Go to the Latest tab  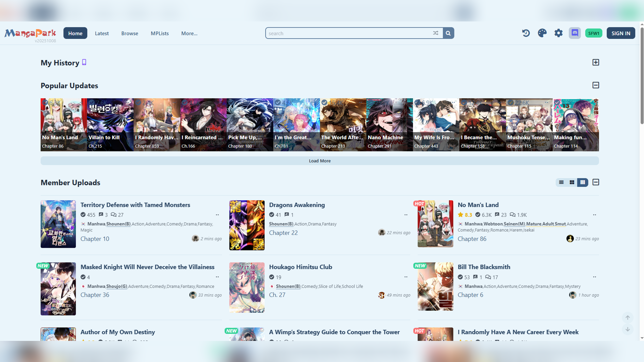tap(102, 33)
